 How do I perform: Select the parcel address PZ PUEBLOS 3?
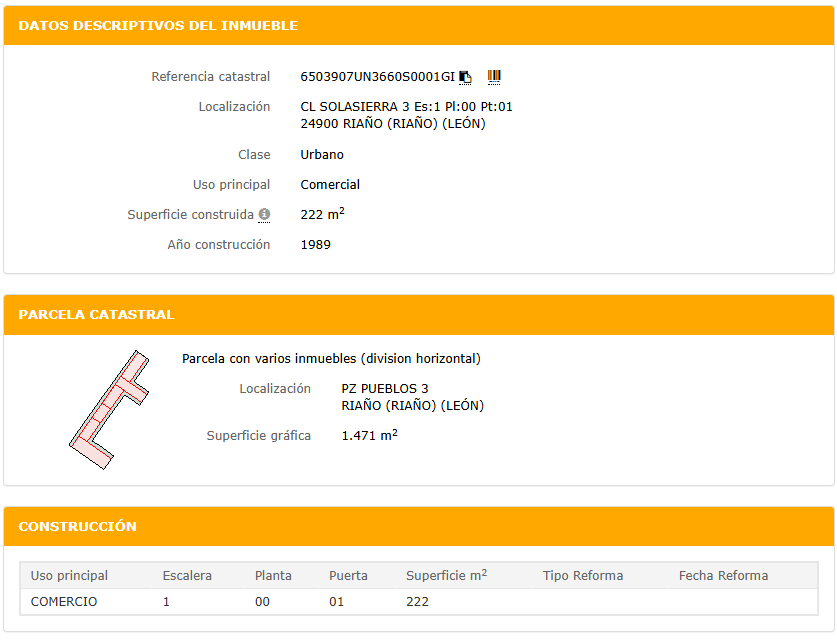pos(385,389)
